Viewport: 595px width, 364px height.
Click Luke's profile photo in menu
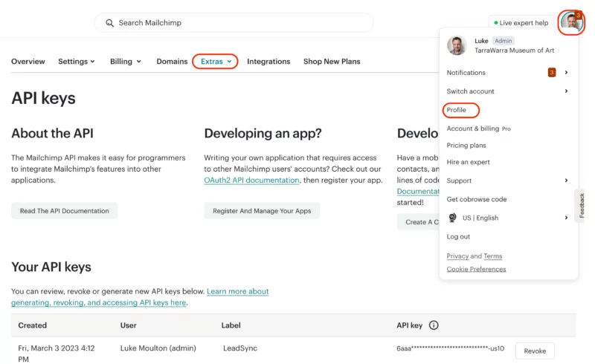click(x=457, y=45)
